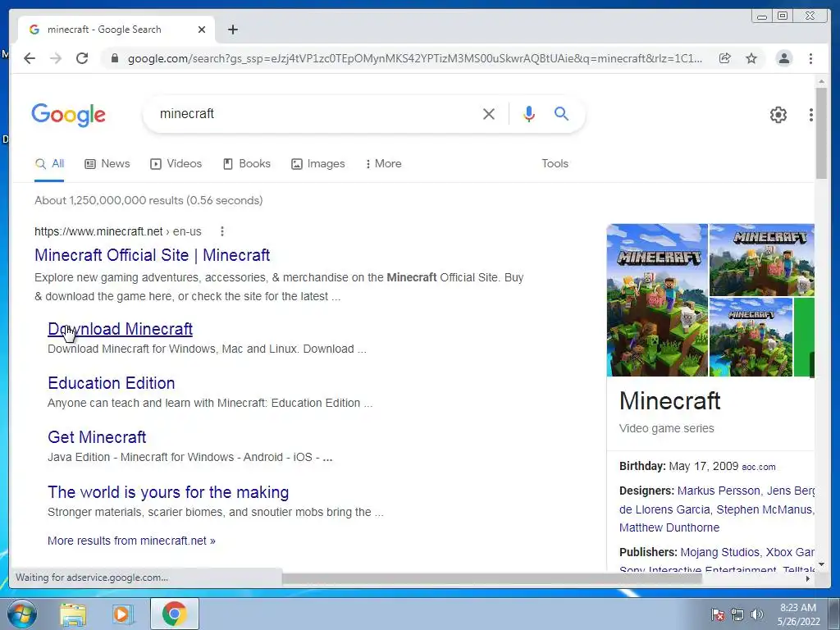Click the https://www.minecraft.net URL text
The image size is (840, 630).
[x=98, y=231]
